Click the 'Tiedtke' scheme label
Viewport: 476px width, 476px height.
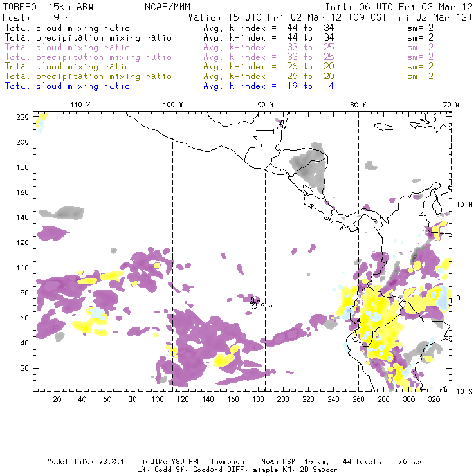tap(152, 462)
